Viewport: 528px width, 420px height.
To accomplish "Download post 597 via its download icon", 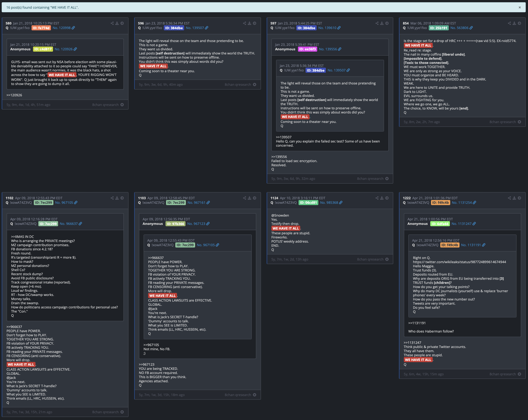I will click(x=382, y=23).
